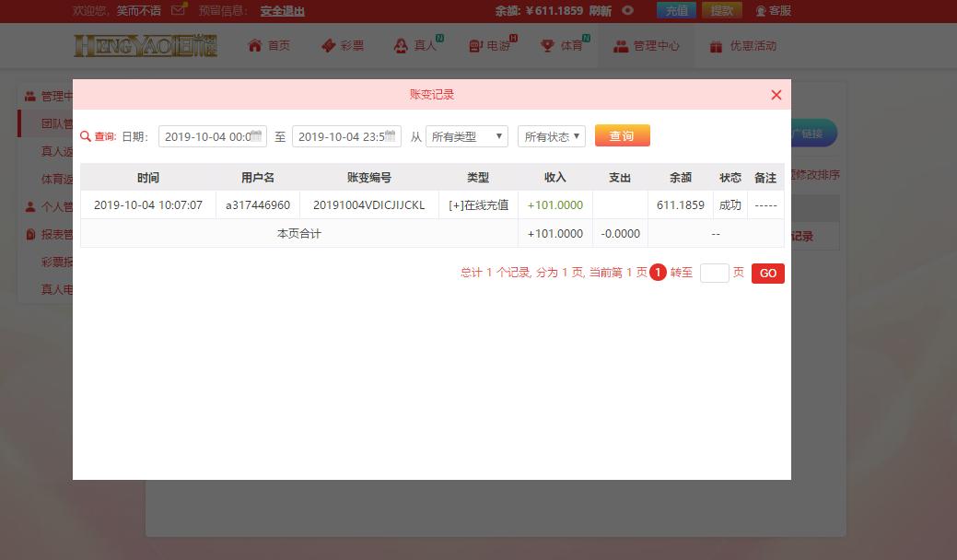Viewport: 957px width, 560px height.
Task: Click the trophy icon beside 体育
Action: pos(547,46)
